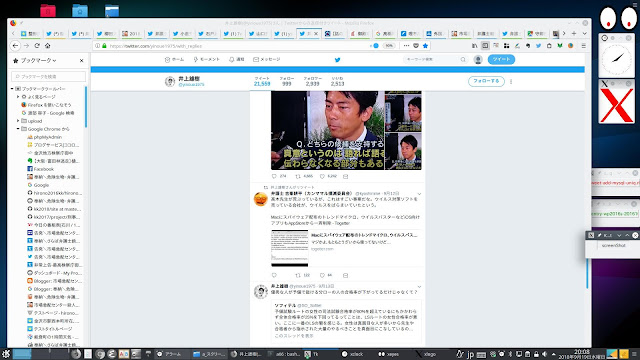Open the profile avatar menu on Twitter
The height and width of the screenshot is (360, 640).
click(x=478, y=60)
